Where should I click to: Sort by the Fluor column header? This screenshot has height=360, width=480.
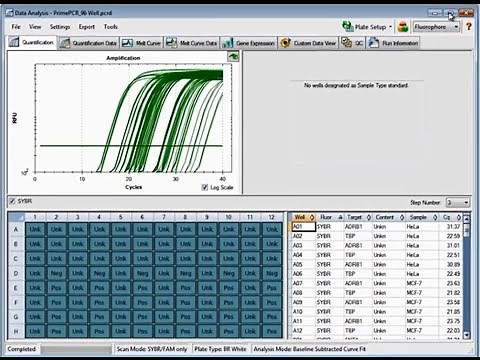[x=330, y=217]
